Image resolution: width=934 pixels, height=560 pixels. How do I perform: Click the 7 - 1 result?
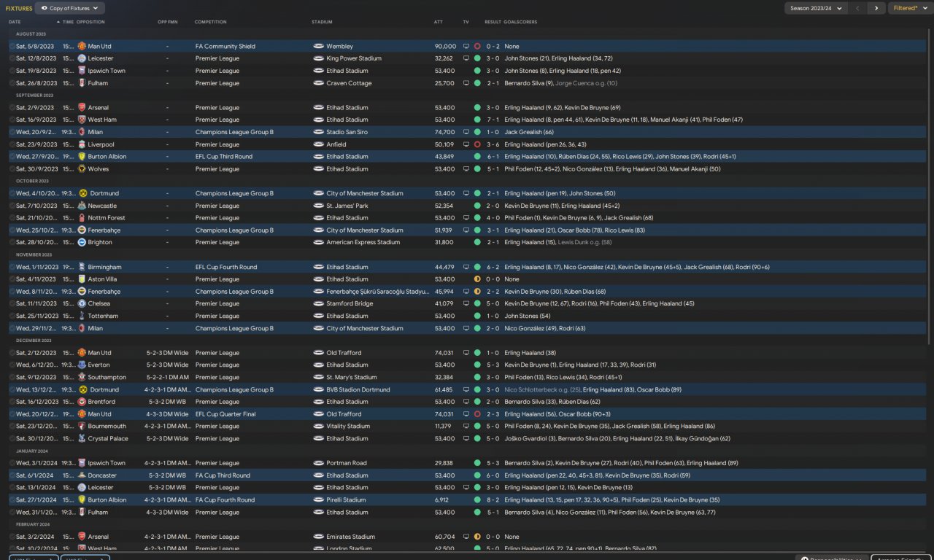tap(493, 120)
